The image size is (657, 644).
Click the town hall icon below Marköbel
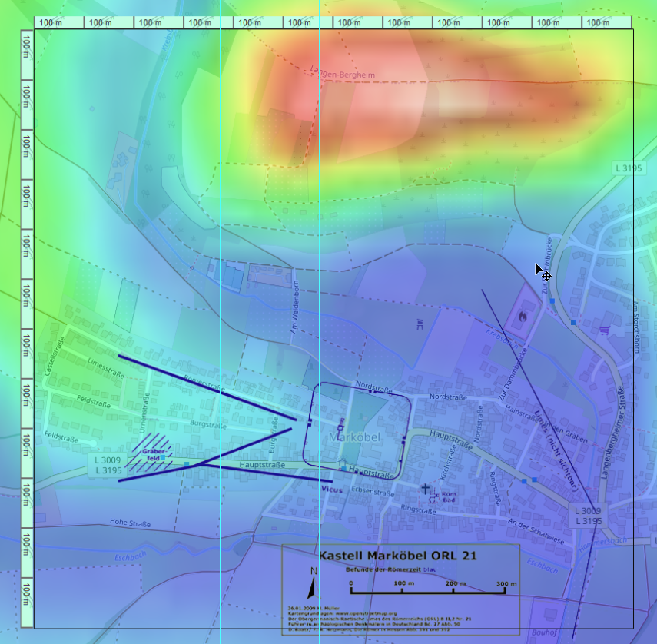tap(343, 463)
